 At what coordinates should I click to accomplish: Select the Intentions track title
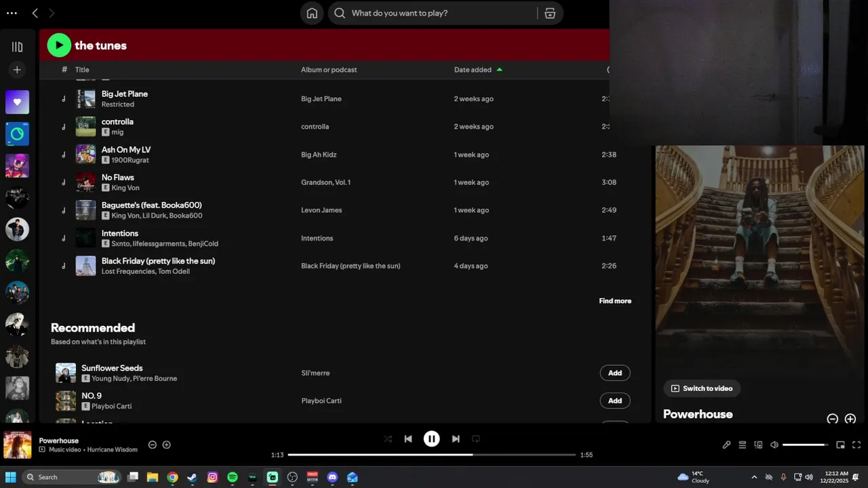coord(120,233)
